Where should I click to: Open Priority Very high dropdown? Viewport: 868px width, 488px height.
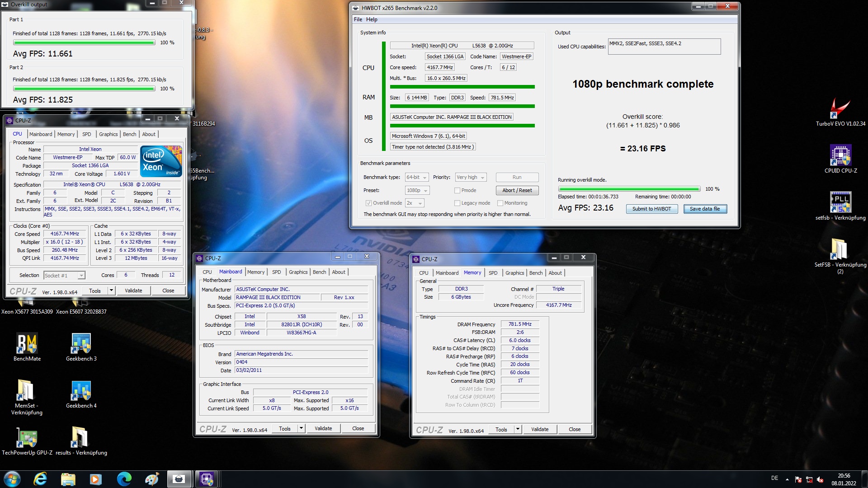pos(471,178)
